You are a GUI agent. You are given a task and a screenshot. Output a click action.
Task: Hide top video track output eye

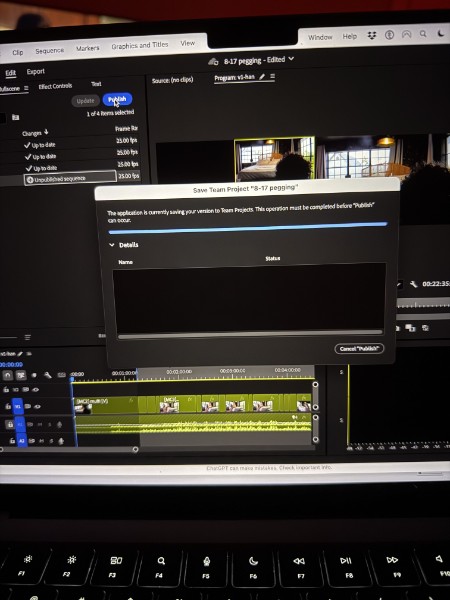pos(36,390)
